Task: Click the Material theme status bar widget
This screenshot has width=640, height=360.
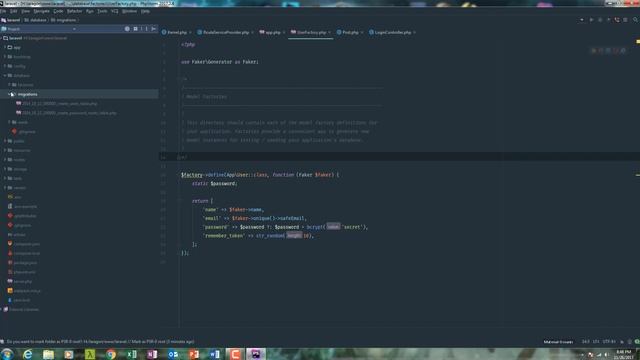Action: [x=558, y=342]
